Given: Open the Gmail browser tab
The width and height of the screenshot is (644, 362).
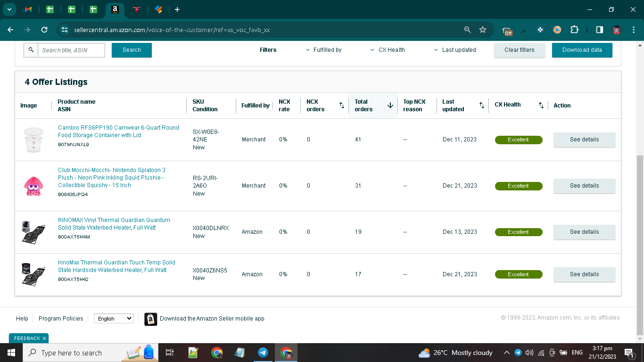Looking at the screenshot, I should point(28,9).
